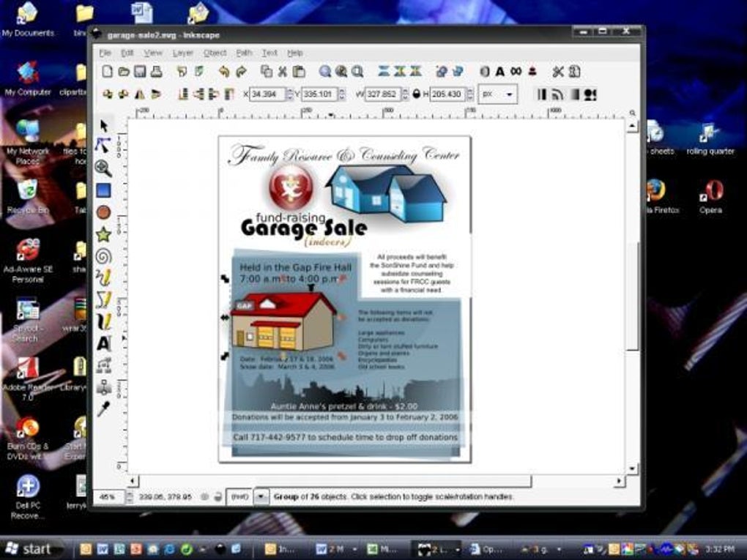Select the Gradient tool in toolbox
This screenshot has height=560, width=747.
click(103, 387)
